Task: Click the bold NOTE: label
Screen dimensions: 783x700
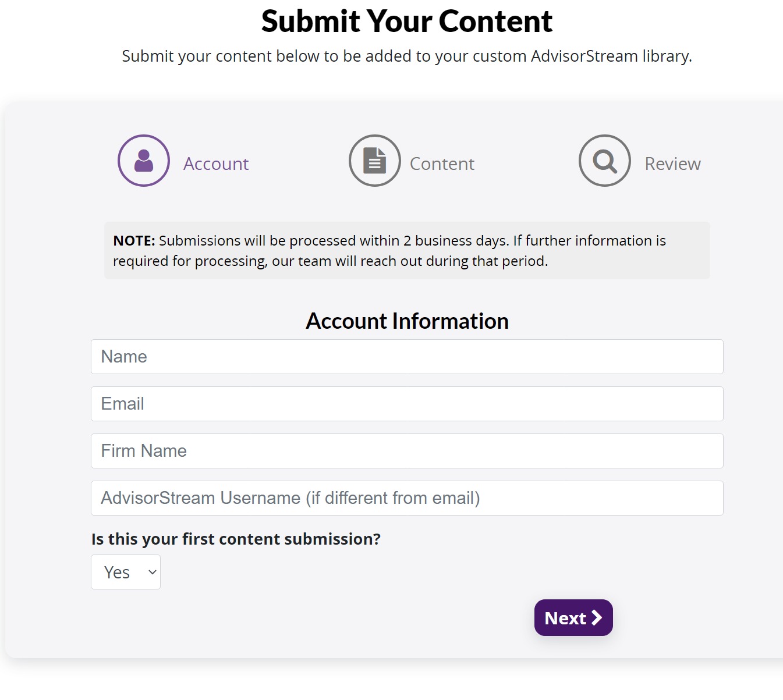Action: (134, 240)
